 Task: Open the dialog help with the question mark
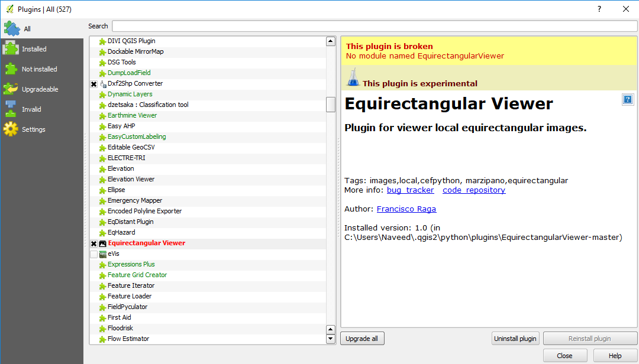pyautogui.click(x=599, y=9)
